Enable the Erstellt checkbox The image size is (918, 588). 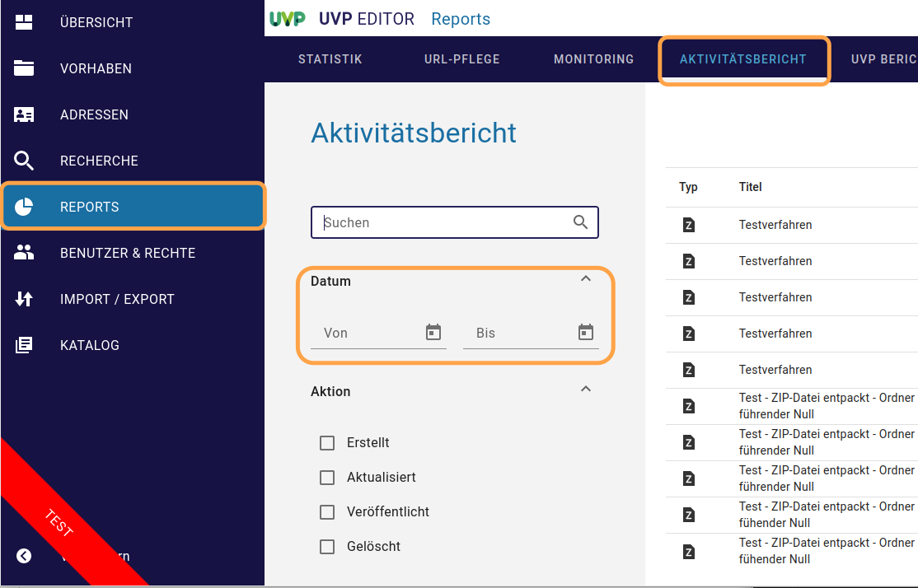tap(327, 442)
